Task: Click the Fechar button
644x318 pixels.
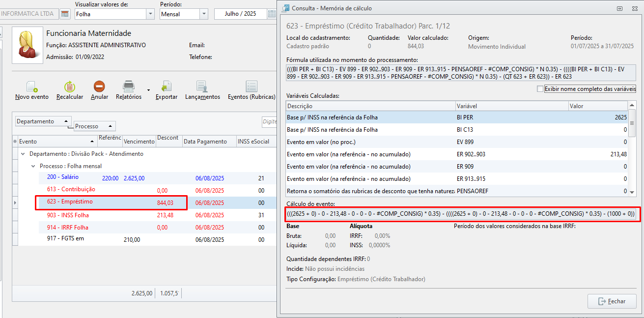Action: pos(612,301)
